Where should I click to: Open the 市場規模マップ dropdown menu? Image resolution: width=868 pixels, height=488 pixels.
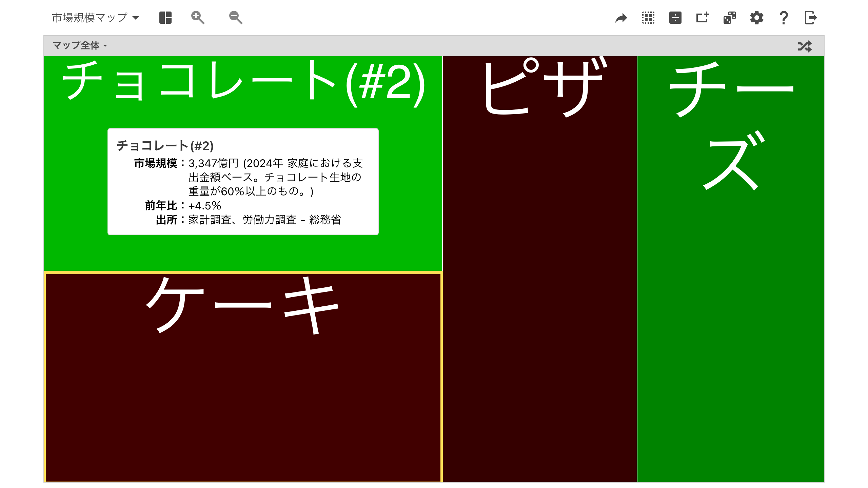(95, 18)
